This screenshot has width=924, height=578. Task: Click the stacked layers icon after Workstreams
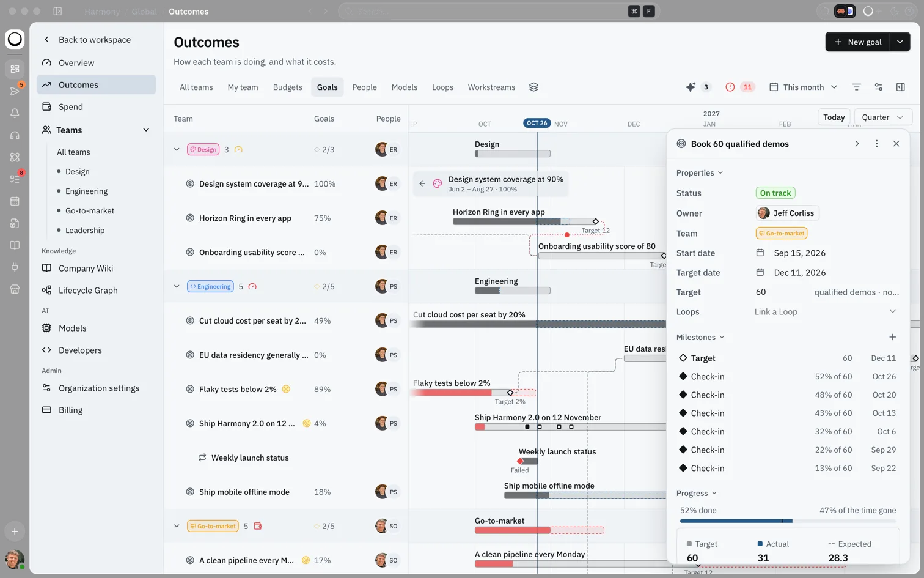coord(533,87)
